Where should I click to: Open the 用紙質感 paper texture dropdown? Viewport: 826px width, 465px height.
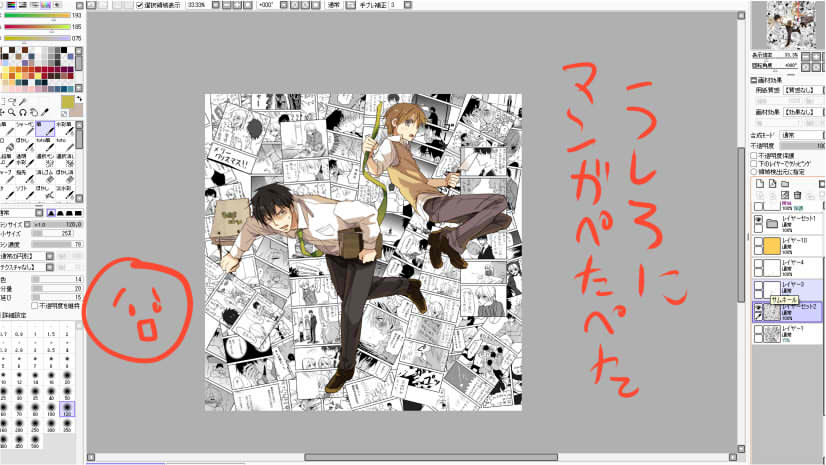point(804,91)
